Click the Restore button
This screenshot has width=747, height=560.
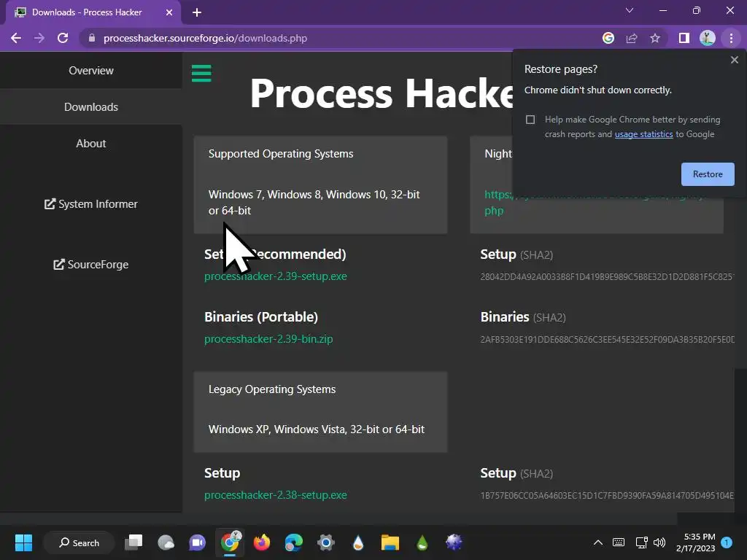pyautogui.click(x=708, y=174)
